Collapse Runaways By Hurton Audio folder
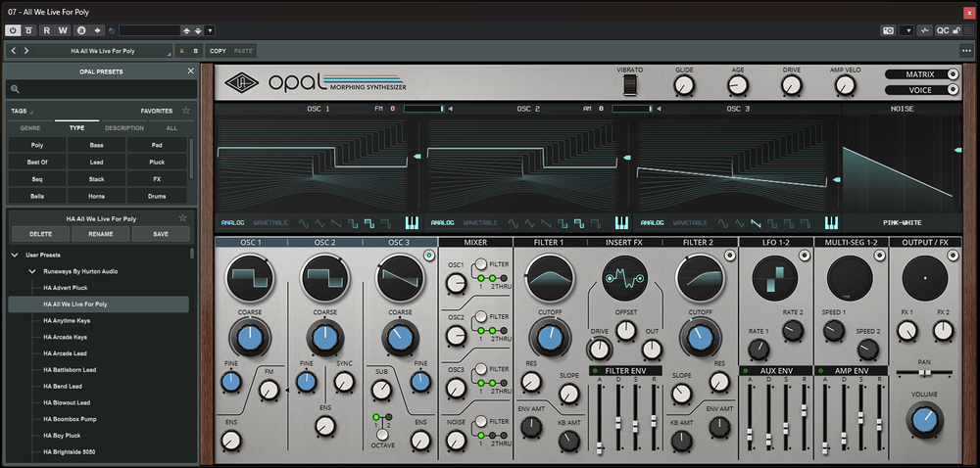The width and height of the screenshot is (980, 468). (32, 271)
